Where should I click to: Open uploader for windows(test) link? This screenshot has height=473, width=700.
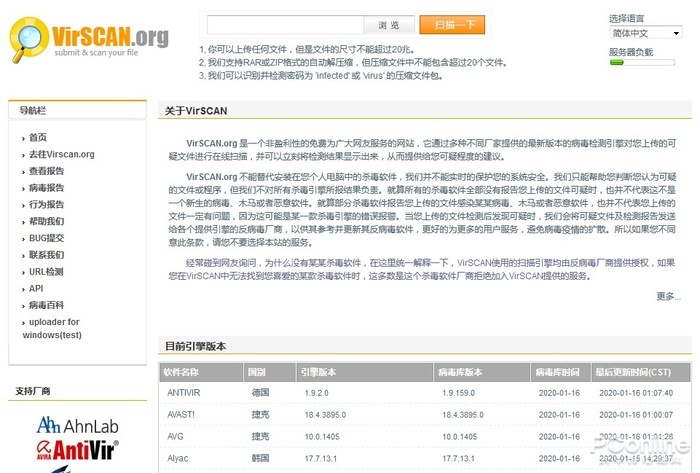pyautogui.click(x=51, y=328)
